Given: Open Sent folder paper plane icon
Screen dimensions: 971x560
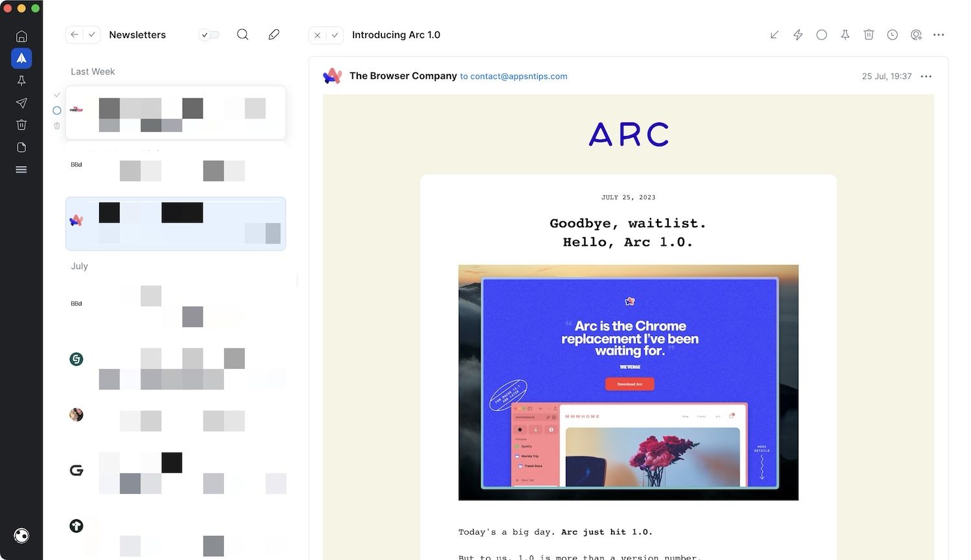Looking at the screenshot, I should click(21, 103).
